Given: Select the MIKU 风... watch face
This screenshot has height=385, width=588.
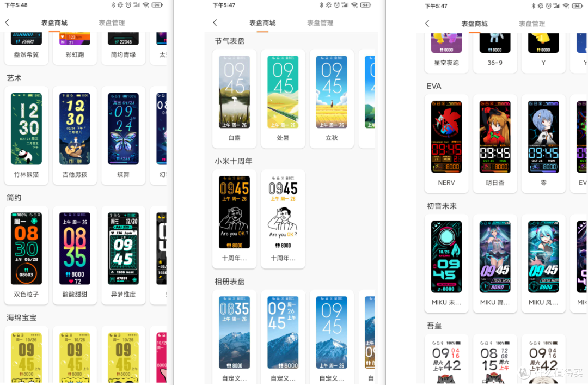Looking at the screenshot, I should 543,264.
